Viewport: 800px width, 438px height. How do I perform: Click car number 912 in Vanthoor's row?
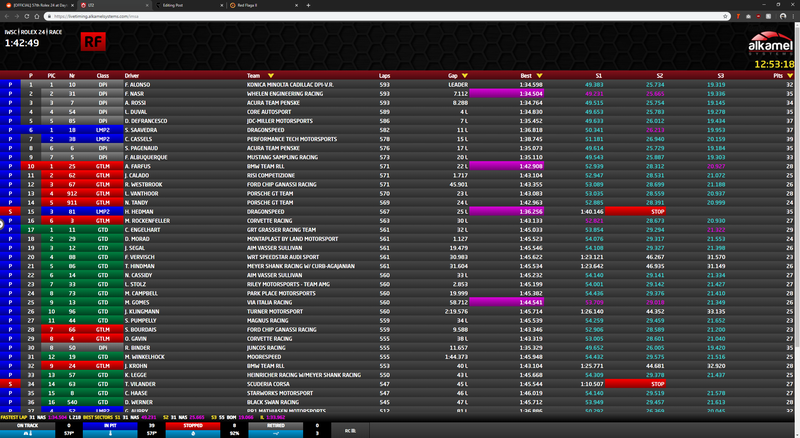pos(72,193)
